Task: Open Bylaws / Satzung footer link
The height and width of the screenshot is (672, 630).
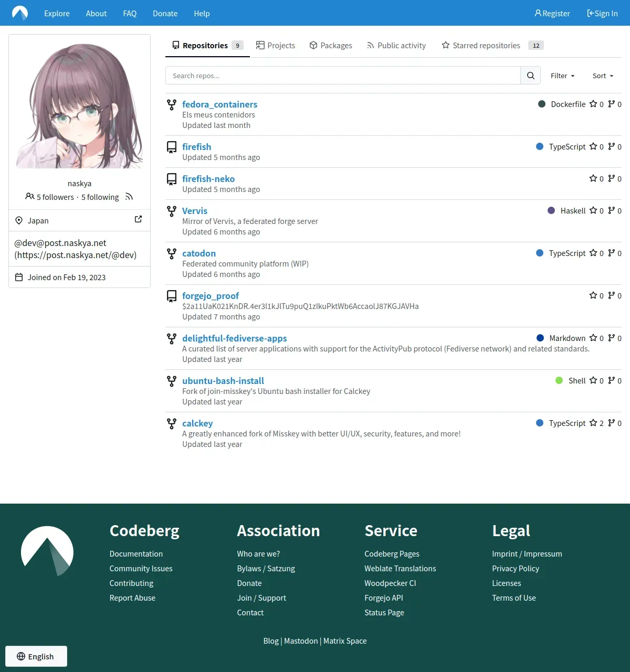Action: click(266, 568)
